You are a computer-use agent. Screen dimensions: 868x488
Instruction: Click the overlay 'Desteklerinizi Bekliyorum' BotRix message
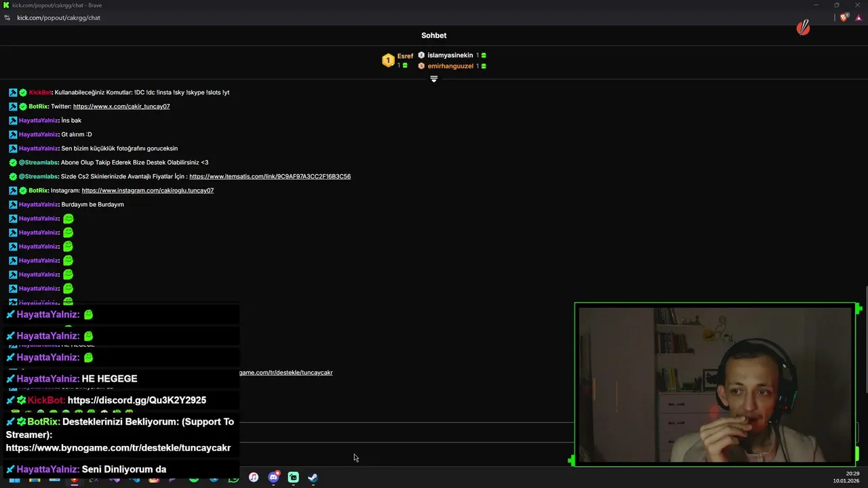tap(120, 434)
